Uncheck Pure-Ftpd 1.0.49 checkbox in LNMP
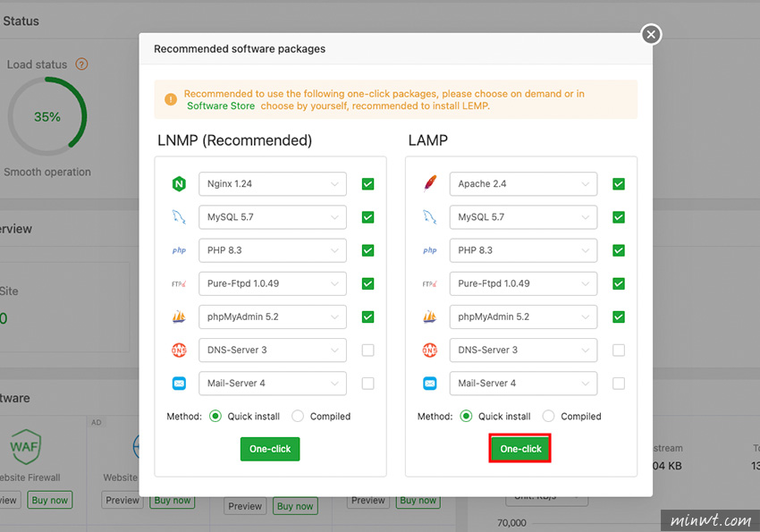 (367, 284)
